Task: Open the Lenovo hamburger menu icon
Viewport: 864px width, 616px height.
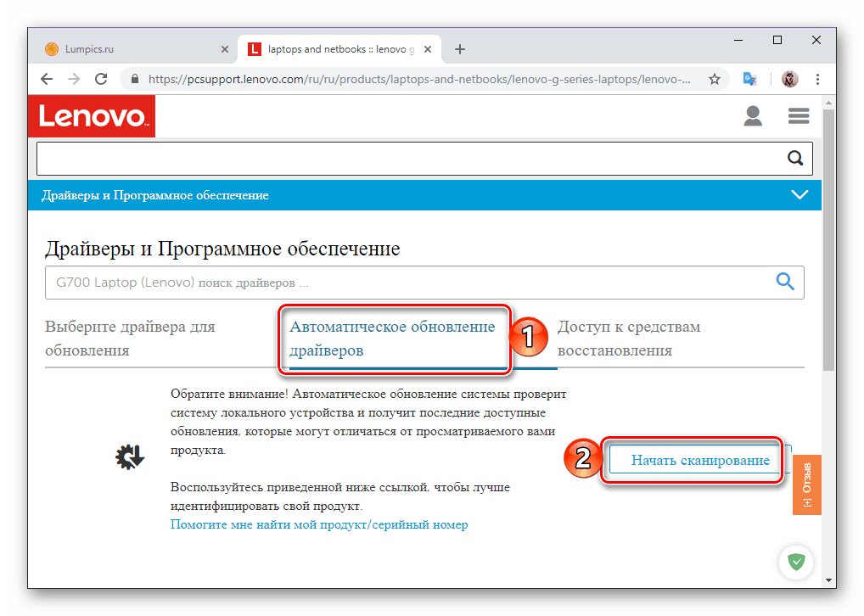Action: click(798, 115)
